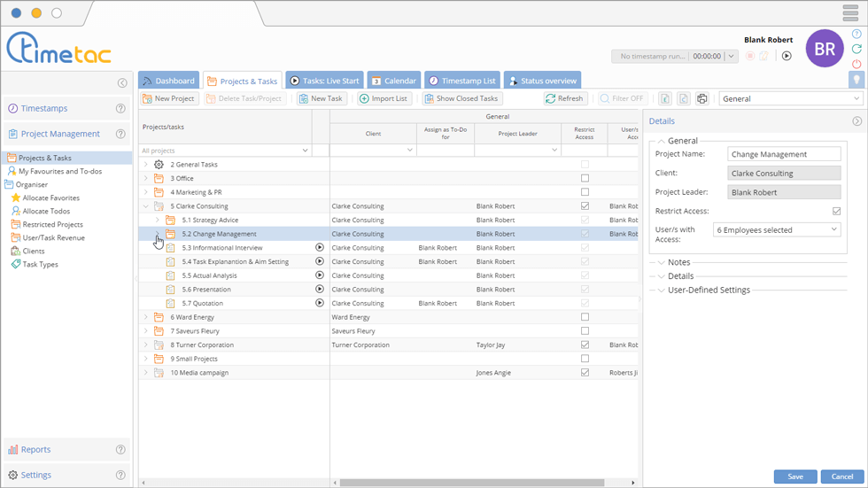The image size is (868, 488).
Task: Expand 2 General Tasks tree node
Action: [146, 165]
